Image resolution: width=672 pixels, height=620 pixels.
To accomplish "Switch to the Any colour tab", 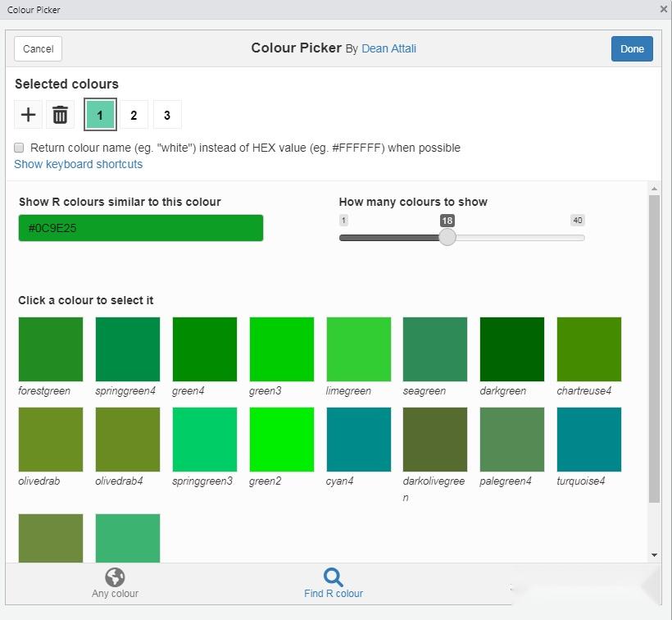I will [x=114, y=583].
